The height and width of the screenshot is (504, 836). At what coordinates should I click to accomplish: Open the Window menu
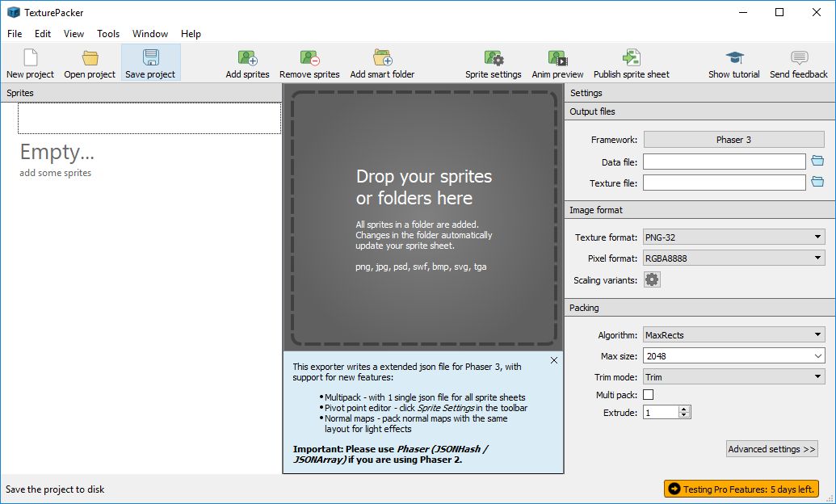150,34
